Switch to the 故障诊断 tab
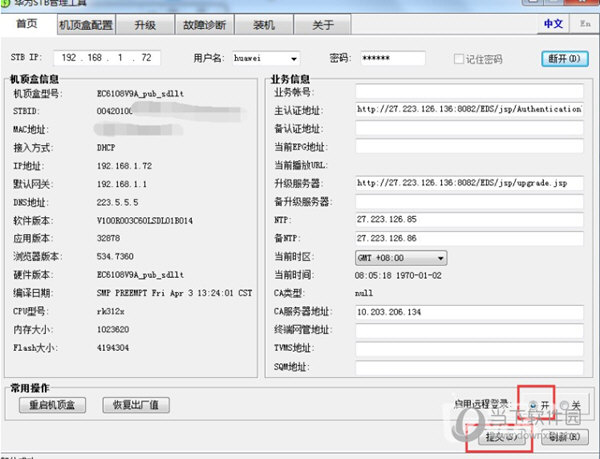The width and height of the screenshot is (600, 459). coord(204,25)
